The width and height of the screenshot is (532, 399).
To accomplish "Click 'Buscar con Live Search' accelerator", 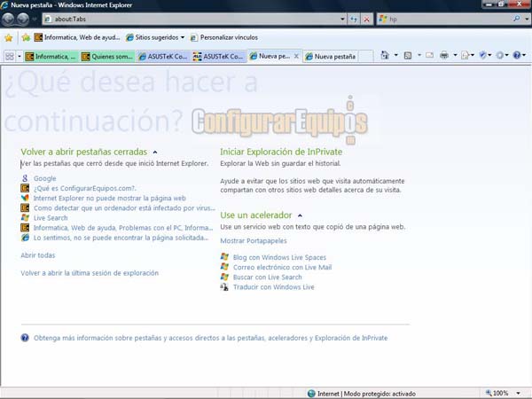I will (268, 278).
